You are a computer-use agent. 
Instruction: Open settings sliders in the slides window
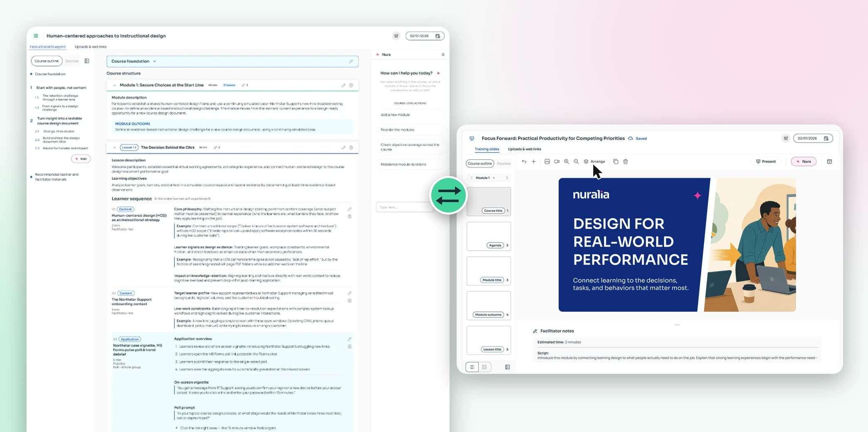click(785, 138)
